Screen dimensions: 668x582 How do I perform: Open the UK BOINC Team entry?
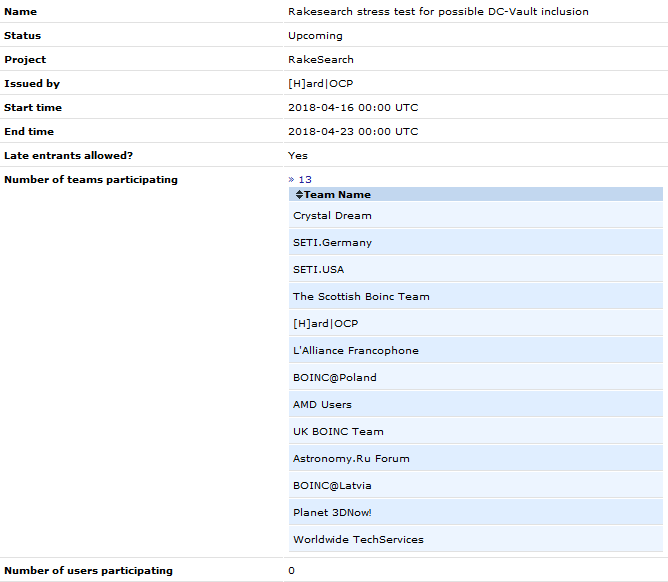(x=338, y=432)
